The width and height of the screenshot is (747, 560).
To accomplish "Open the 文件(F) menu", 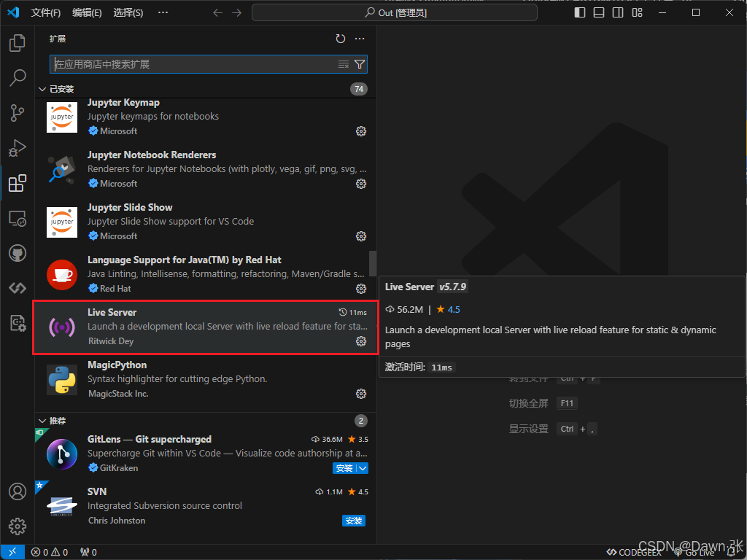I will (x=46, y=13).
